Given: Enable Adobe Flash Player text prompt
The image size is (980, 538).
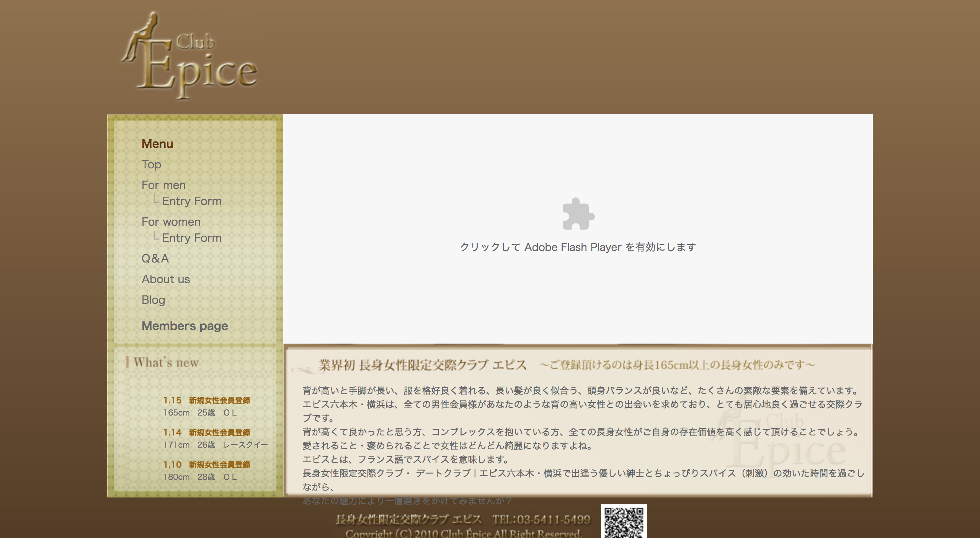Looking at the screenshot, I should tap(578, 247).
